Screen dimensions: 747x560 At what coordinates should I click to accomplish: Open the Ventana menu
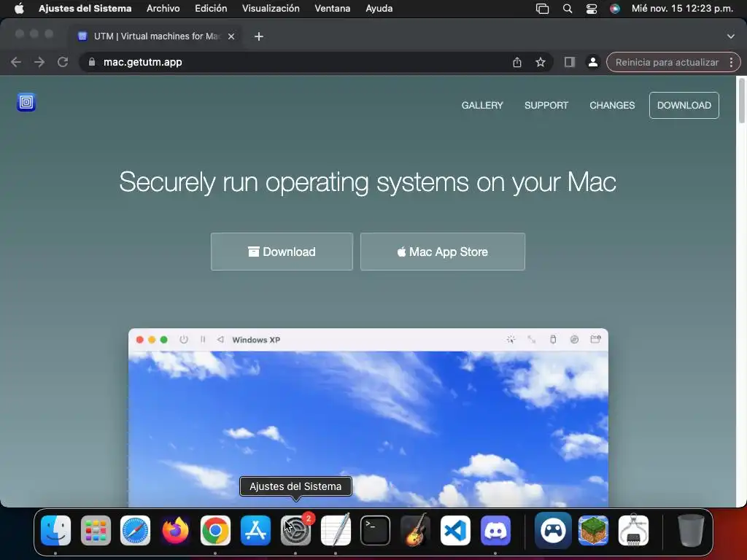tap(333, 8)
